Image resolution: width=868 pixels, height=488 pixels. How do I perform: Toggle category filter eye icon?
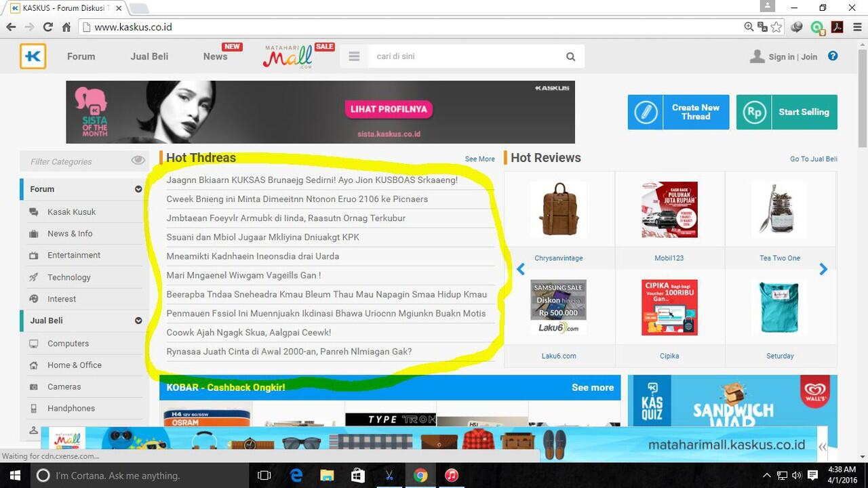coord(138,160)
